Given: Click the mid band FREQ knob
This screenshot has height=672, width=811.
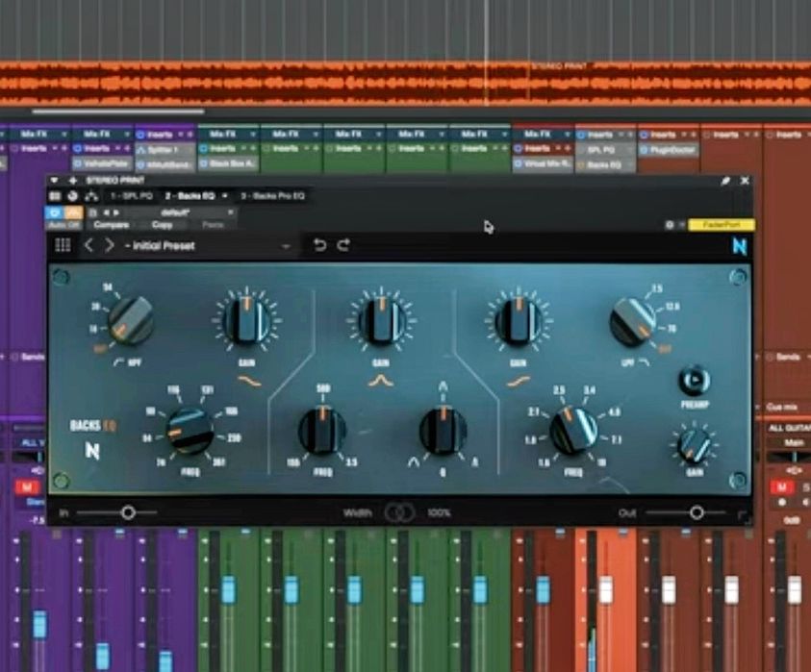Looking at the screenshot, I should coord(322,431).
